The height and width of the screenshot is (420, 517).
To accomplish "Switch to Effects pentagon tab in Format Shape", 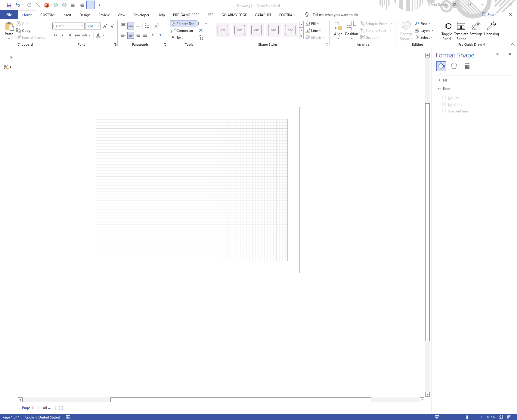I will point(454,66).
